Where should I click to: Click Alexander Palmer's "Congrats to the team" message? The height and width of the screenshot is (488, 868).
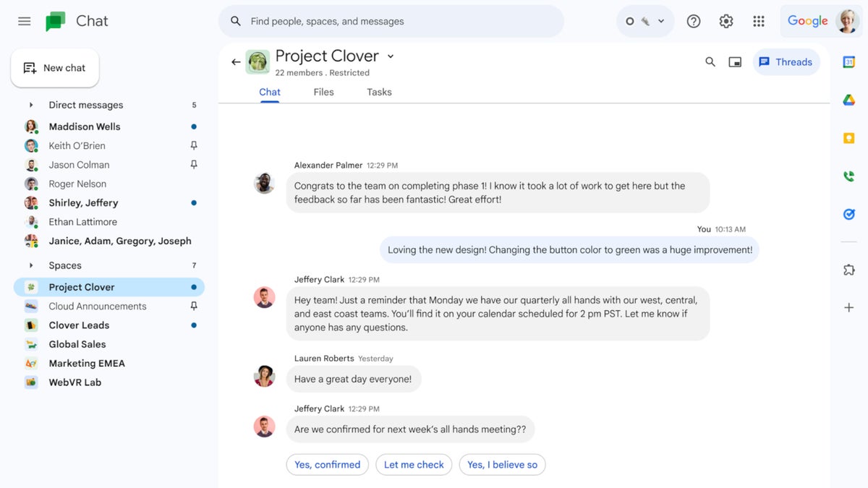(498, 192)
